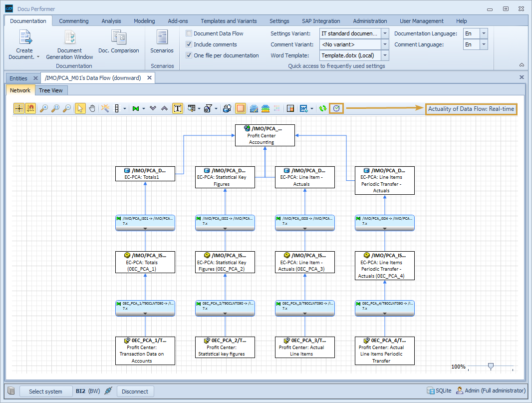Select the Profit Center Accounting node
Viewport: 532px width, 403px height.
point(265,135)
